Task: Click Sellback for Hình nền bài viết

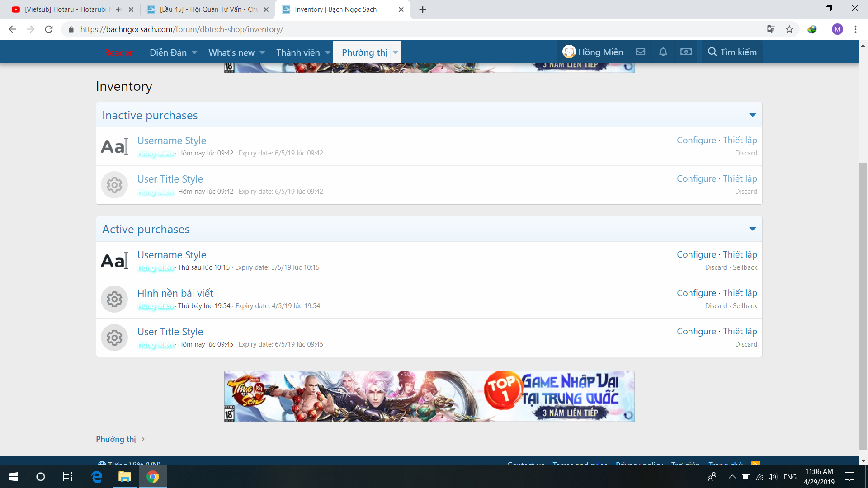Action: [x=745, y=306]
